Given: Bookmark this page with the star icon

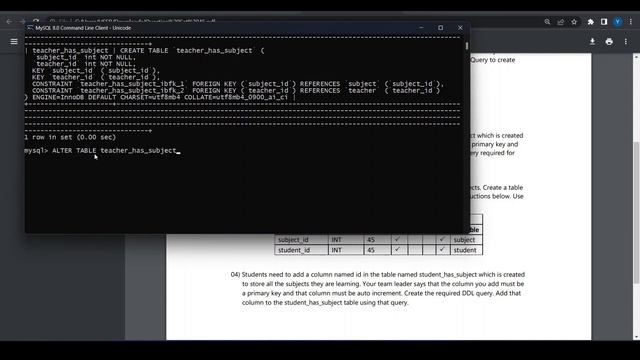Looking at the screenshot, I should pyautogui.click(x=574, y=22).
